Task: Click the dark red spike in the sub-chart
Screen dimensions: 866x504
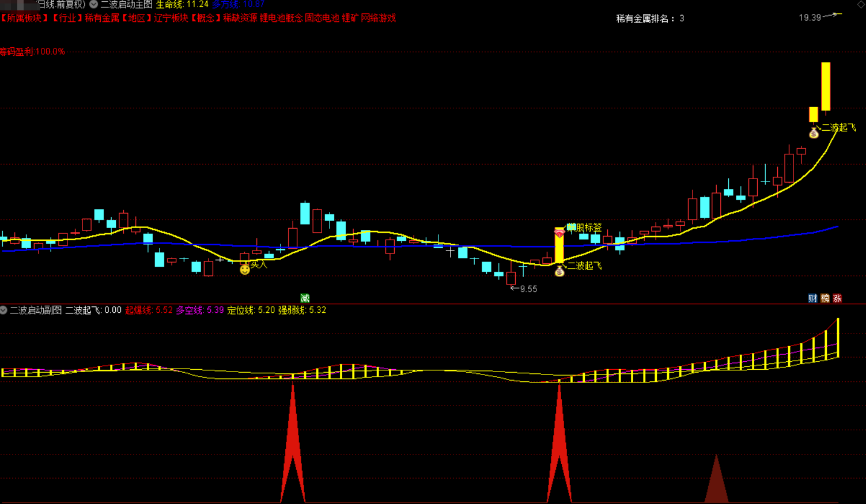Action: click(x=716, y=478)
